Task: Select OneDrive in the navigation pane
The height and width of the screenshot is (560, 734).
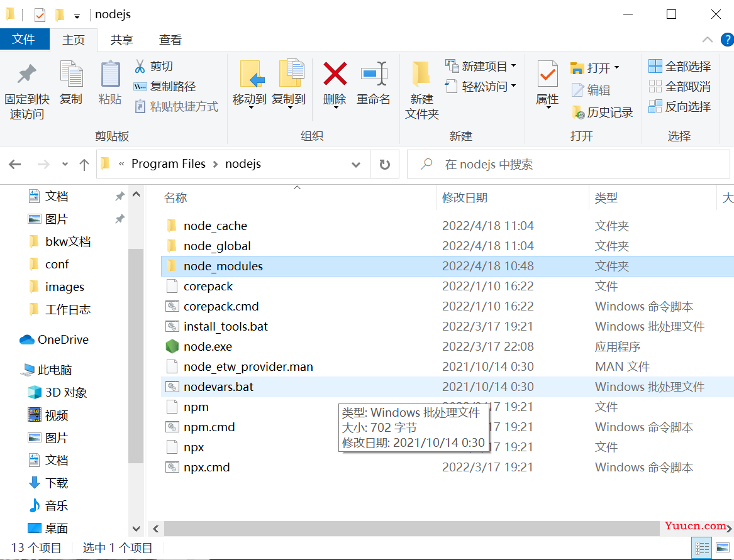Action: 54,339
